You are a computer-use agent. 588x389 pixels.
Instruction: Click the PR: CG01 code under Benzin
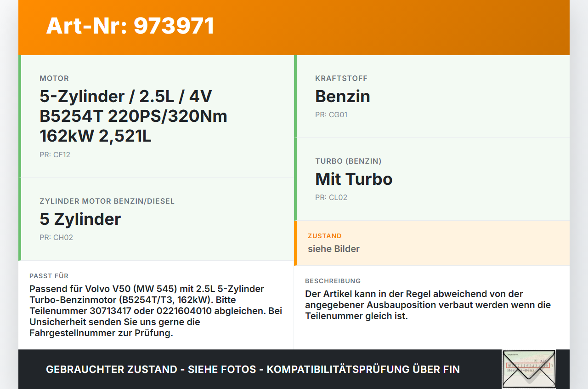click(331, 114)
